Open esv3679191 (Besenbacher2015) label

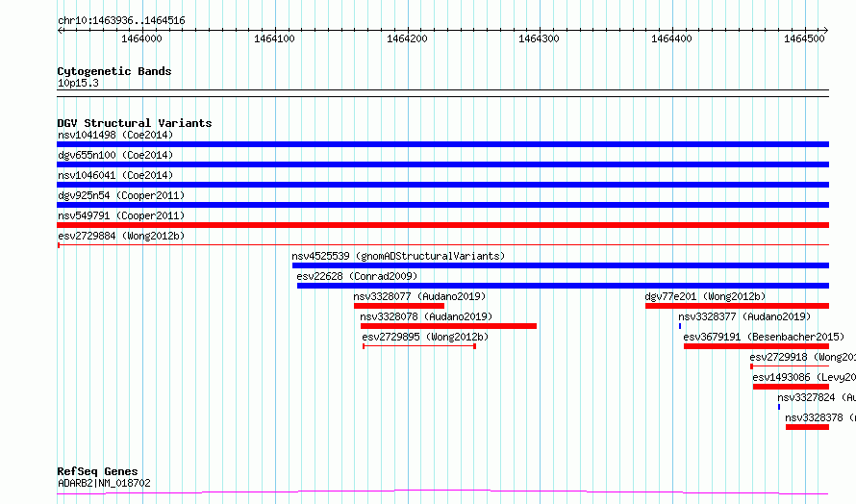764,337
